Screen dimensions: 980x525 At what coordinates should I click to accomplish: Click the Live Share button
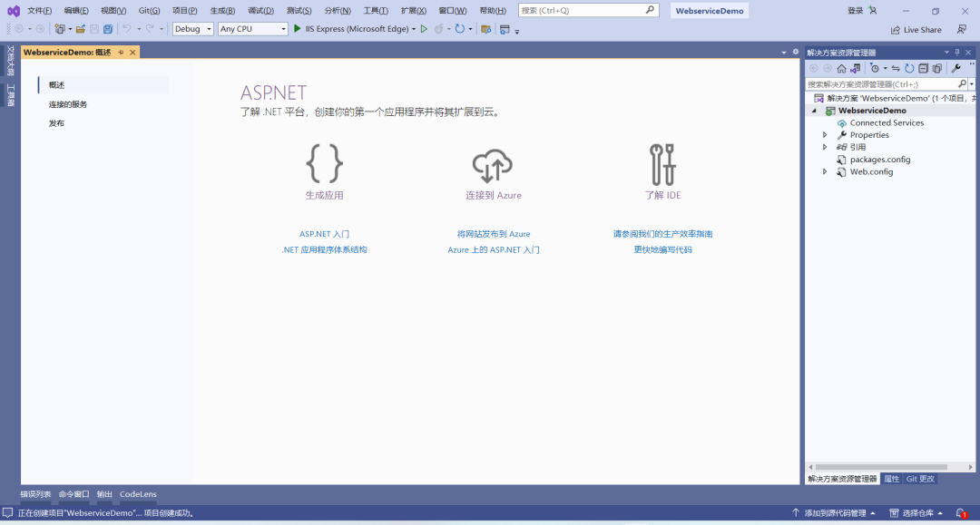click(916, 29)
